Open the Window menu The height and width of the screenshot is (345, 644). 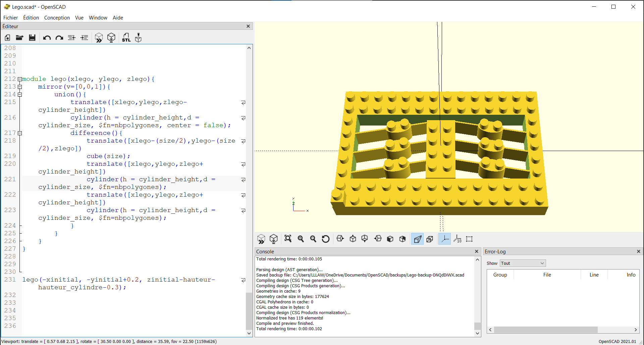point(98,18)
